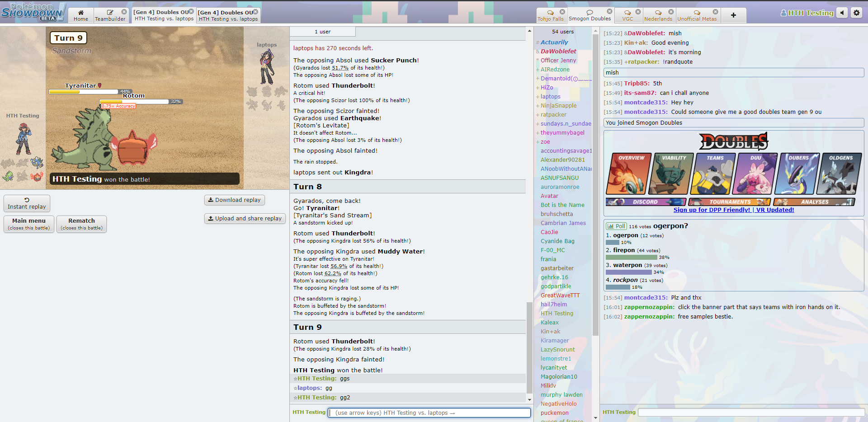
Task: Click zappernozappin name in free samples message
Action: (x=649, y=316)
